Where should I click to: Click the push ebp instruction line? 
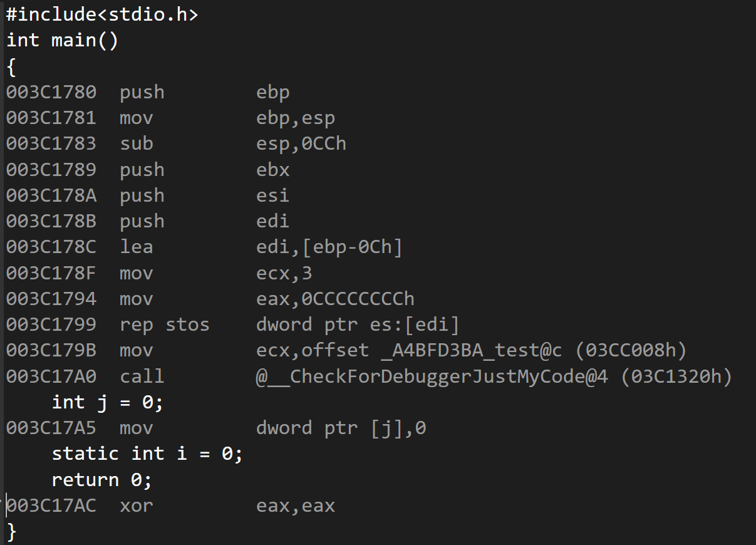148,92
